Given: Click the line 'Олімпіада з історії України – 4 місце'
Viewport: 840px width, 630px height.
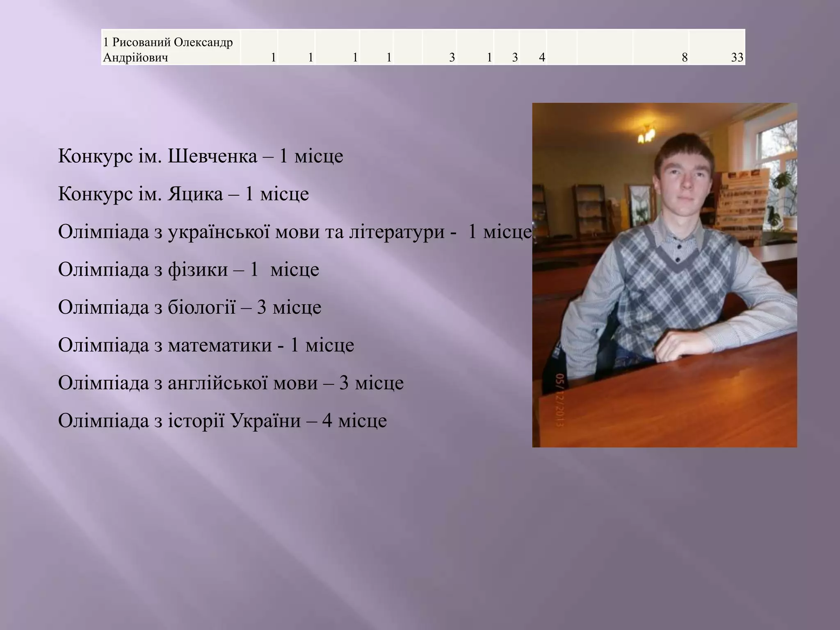Looking at the screenshot, I should [x=222, y=420].
